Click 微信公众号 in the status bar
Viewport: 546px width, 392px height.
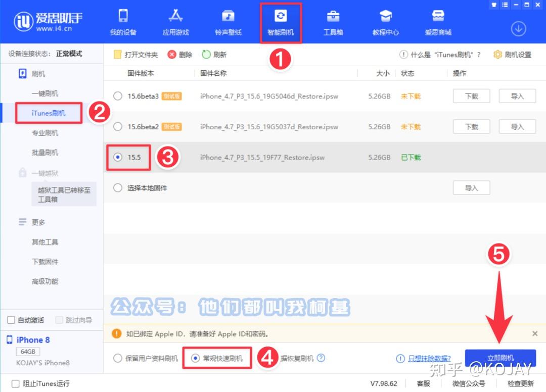(469, 383)
